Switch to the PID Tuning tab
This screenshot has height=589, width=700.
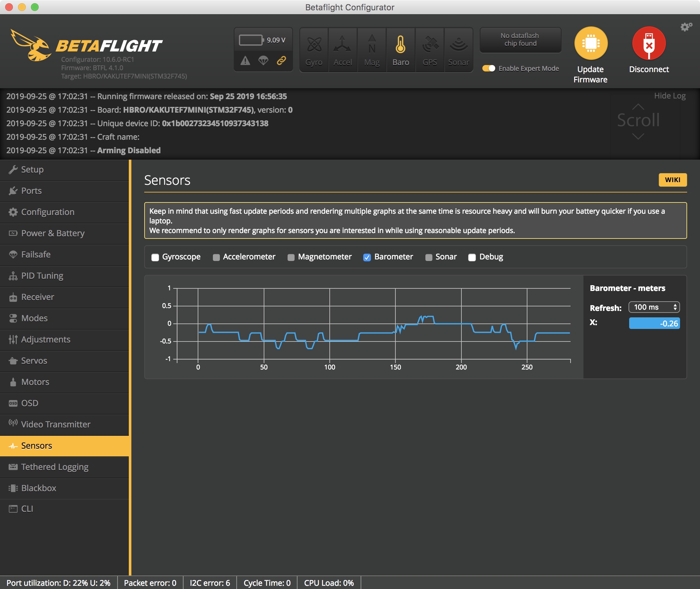[x=42, y=276]
